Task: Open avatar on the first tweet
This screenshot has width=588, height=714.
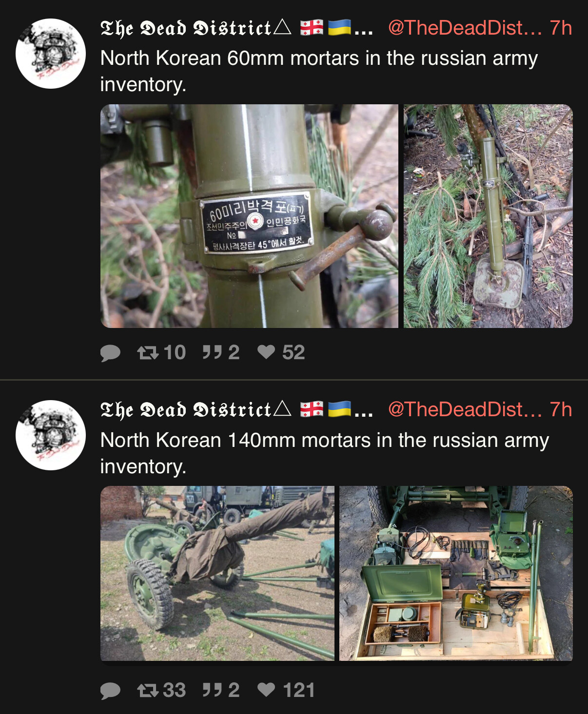Action: tap(51, 54)
